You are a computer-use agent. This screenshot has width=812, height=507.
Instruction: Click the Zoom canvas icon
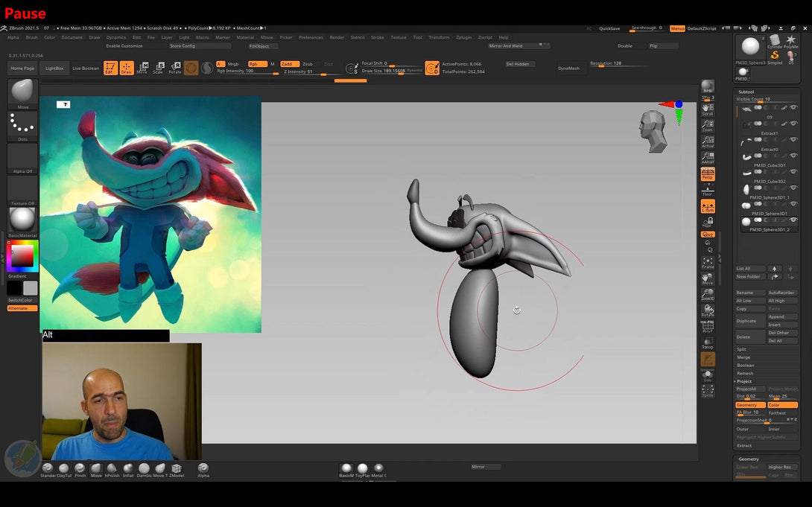708,126
